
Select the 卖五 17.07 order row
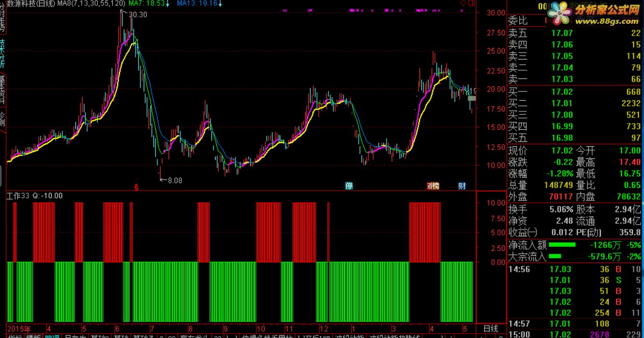pos(575,33)
